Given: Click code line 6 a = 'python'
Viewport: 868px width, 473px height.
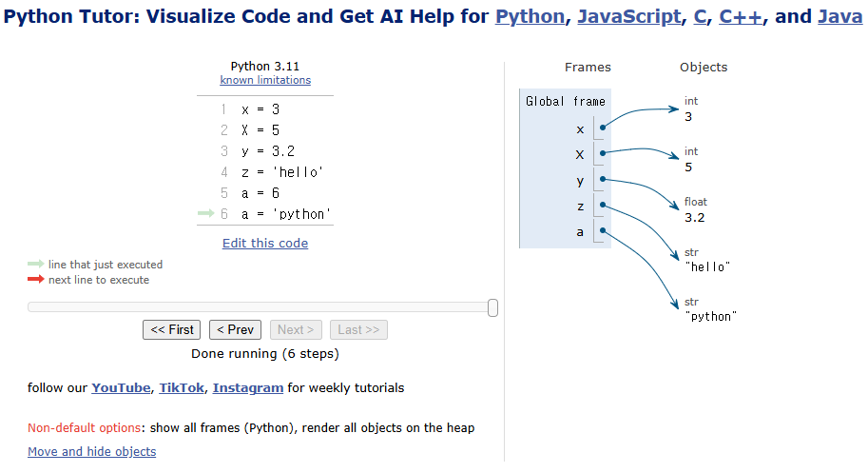Looking at the screenshot, I should click(x=286, y=214).
